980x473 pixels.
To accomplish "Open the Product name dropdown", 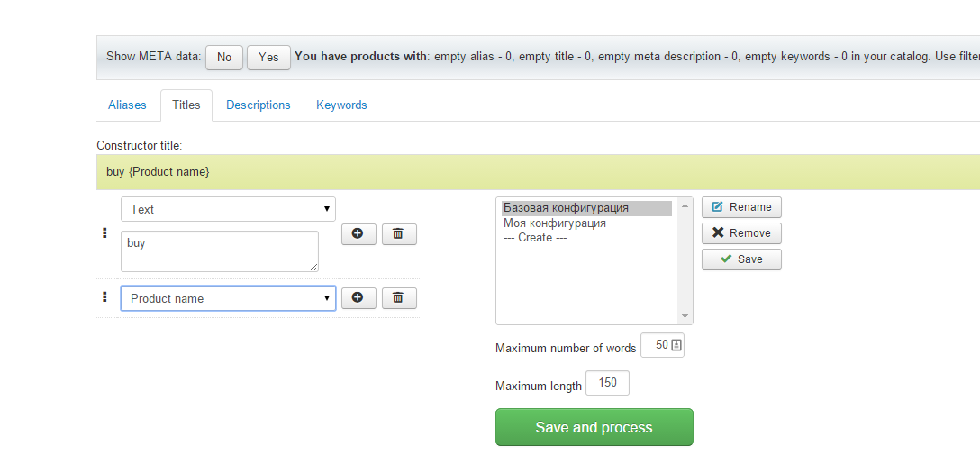I will (228, 298).
